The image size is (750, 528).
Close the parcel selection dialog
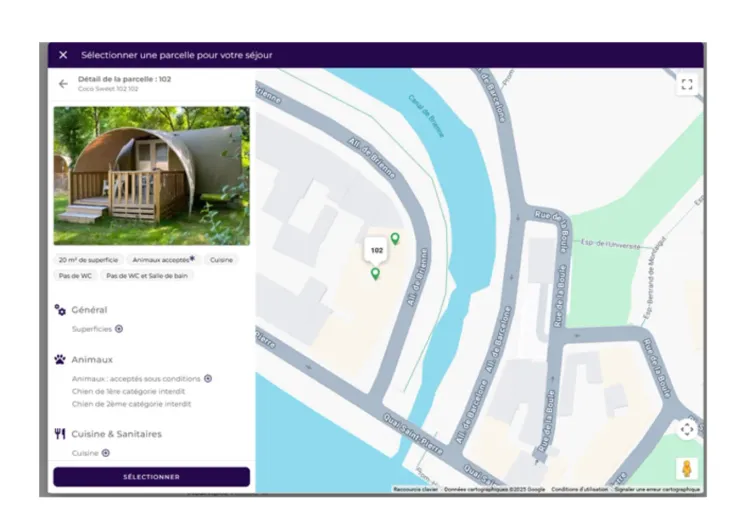point(63,55)
